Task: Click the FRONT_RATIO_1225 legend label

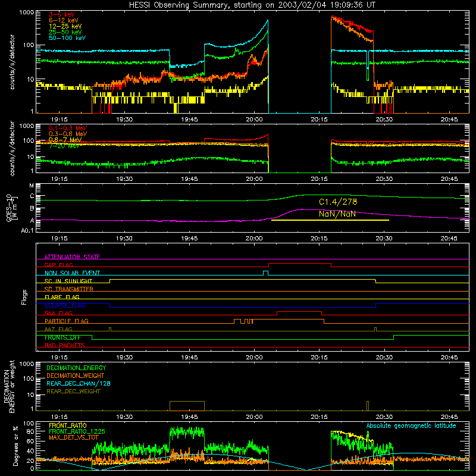Action: (77, 432)
